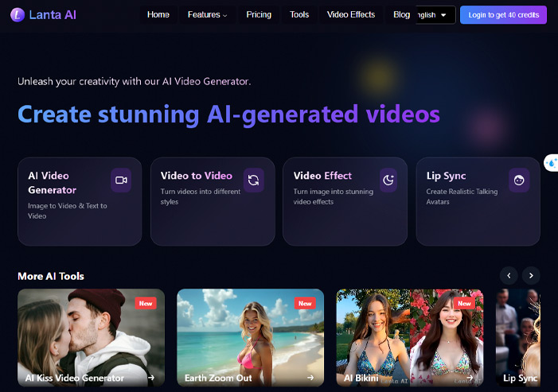
Task: Click arrow on Earth Zoom Out card
Action: [310, 378]
